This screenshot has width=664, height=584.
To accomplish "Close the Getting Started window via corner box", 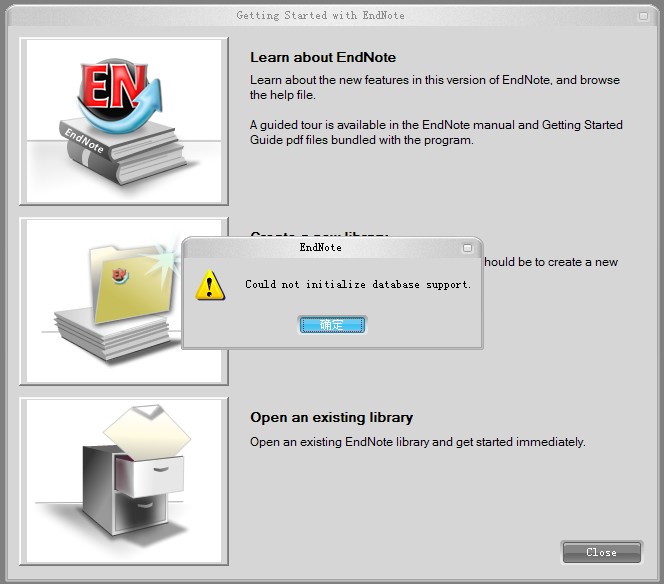I will [643, 16].
